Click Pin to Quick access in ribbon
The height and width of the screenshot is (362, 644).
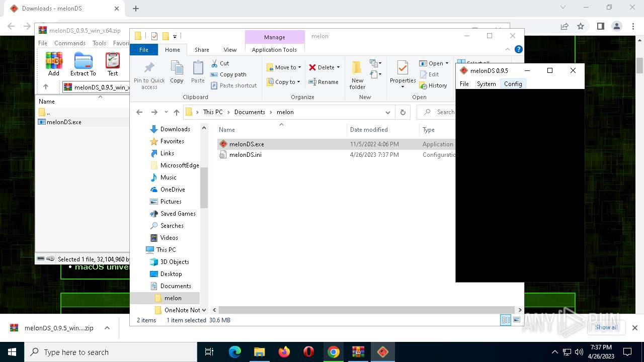pos(149,75)
